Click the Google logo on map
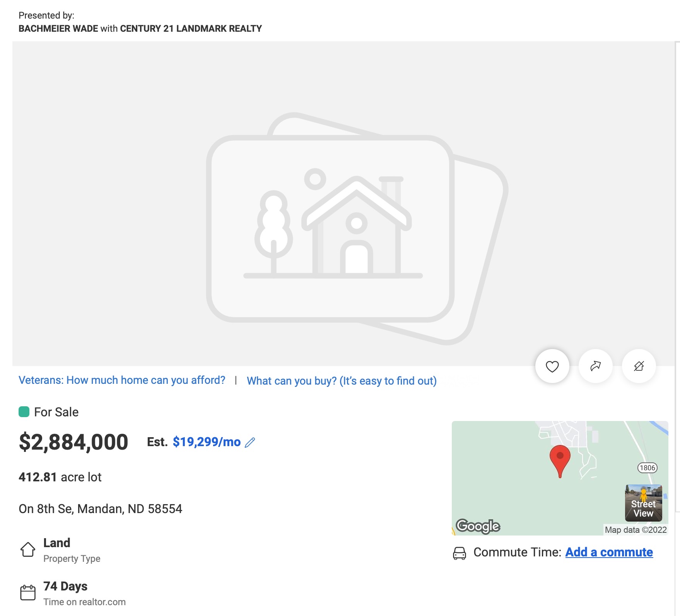 pyautogui.click(x=478, y=526)
